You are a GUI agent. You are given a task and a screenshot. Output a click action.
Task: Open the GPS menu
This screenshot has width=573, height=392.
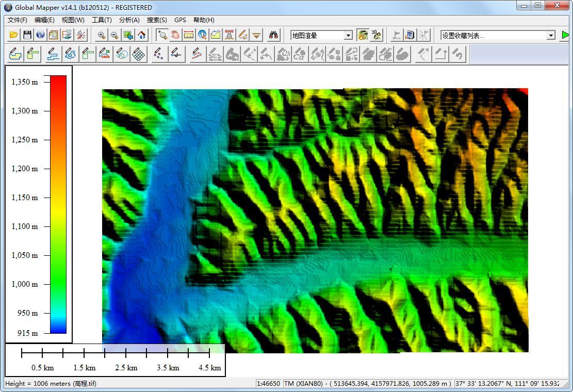(180, 20)
